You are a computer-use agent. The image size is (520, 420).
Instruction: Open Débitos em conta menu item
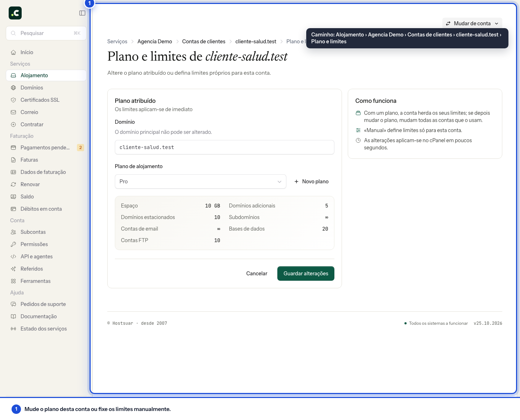point(46,209)
